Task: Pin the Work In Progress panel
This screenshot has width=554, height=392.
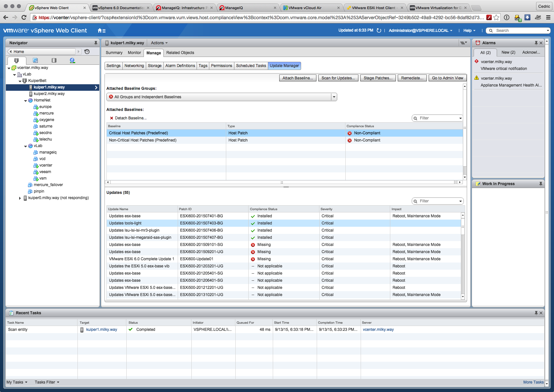Action: (x=541, y=184)
